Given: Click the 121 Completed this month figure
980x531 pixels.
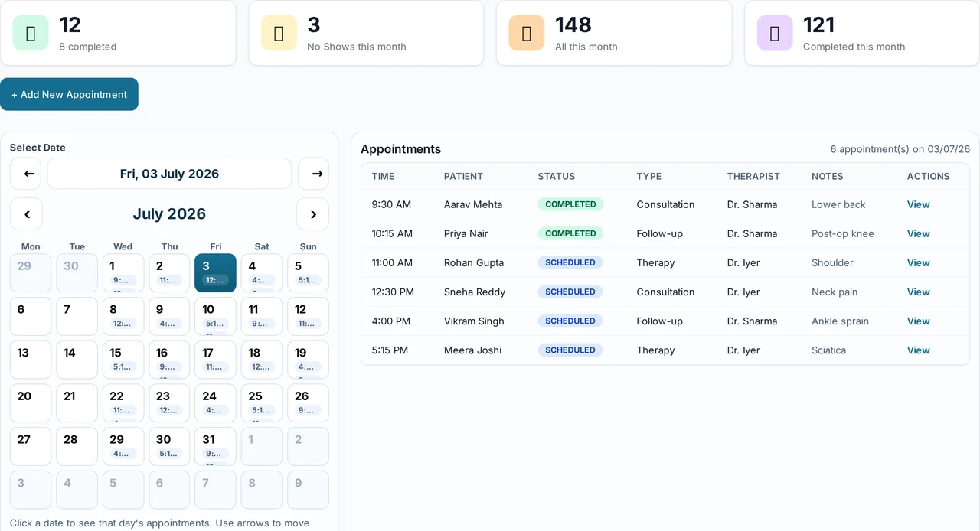Looking at the screenshot, I should [818, 24].
